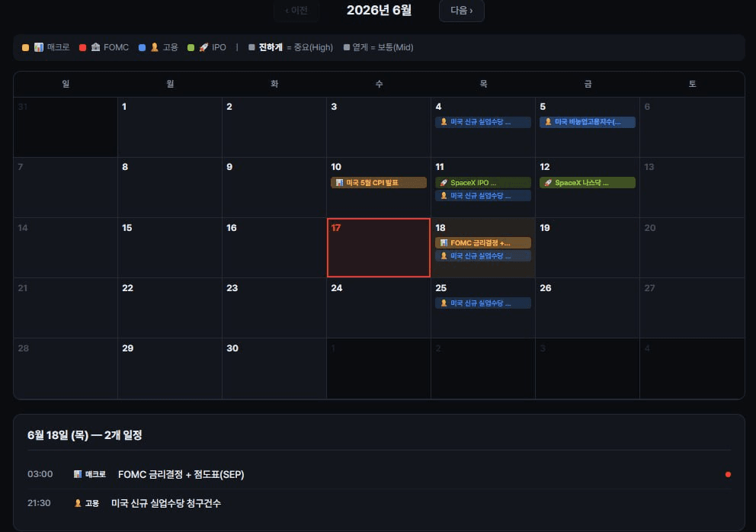Select date 26 on the calendar
This screenshot has height=532, width=756.
tap(588, 308)
